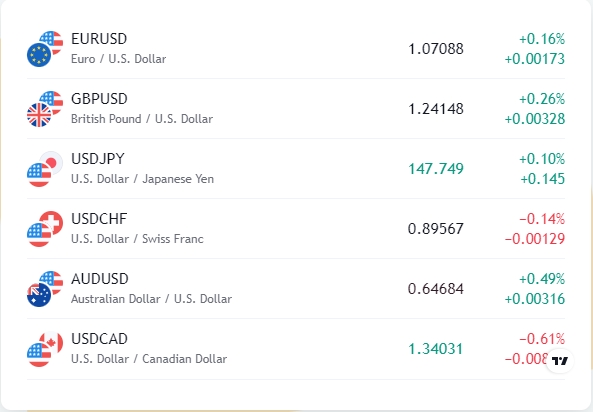Click AUDUSD change +0.49%
The width and height of the screenshot is (593, 412).
pos(542,279)
